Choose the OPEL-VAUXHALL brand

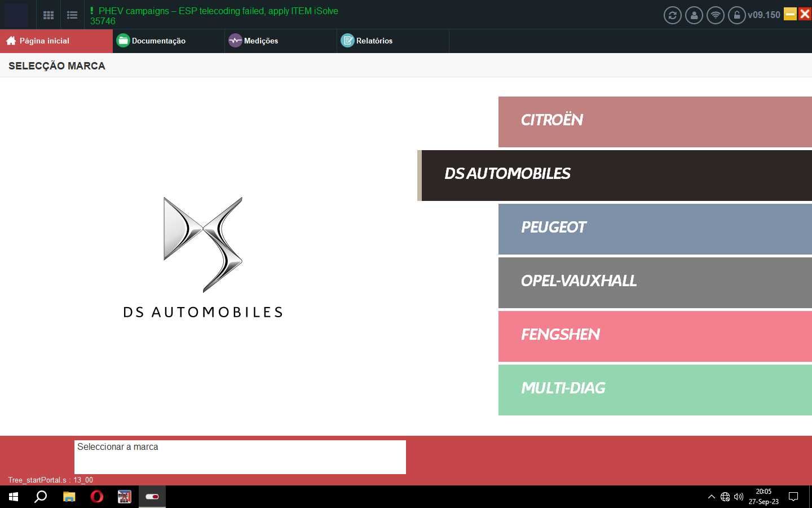coord(655,282)
